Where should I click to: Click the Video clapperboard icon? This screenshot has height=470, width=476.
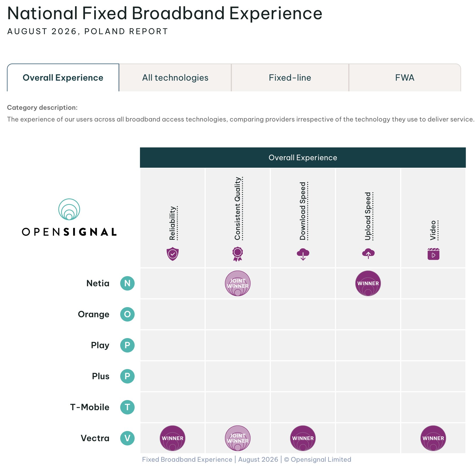433,254
